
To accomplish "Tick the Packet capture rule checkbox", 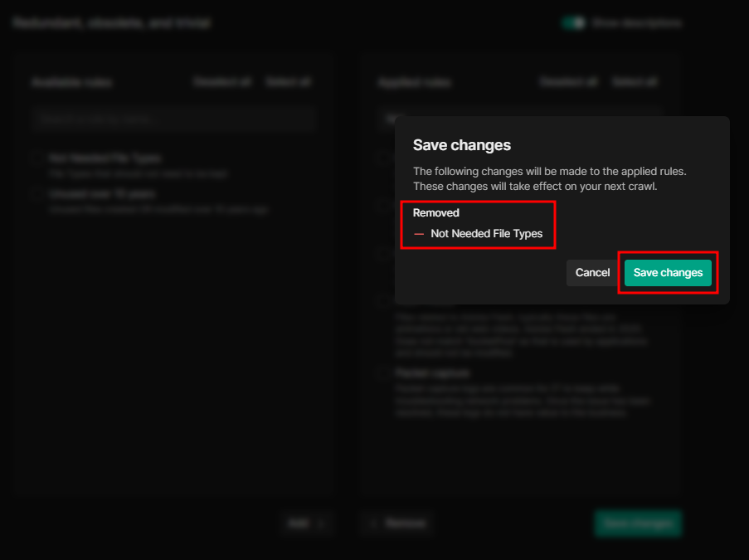I will click(x=382, y=374).
